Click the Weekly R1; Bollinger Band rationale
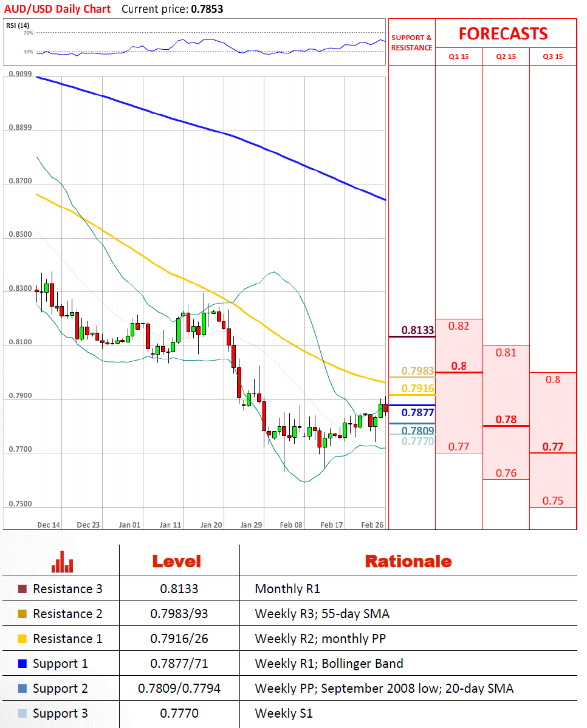This screenshot has height=728, width=587. [329, 664]
